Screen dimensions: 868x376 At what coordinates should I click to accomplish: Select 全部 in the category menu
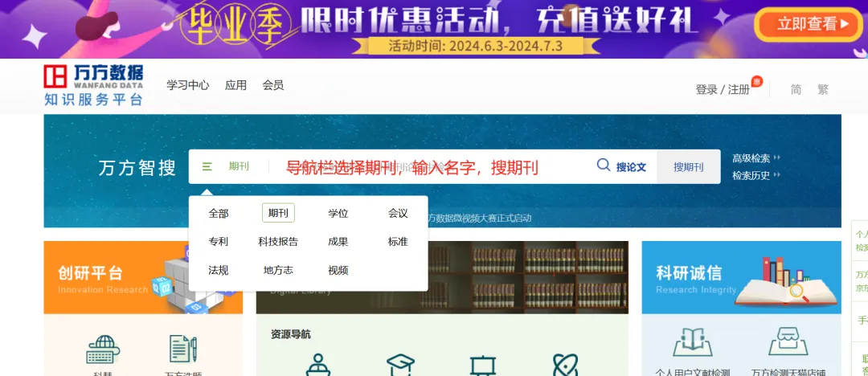pos(218,213)
